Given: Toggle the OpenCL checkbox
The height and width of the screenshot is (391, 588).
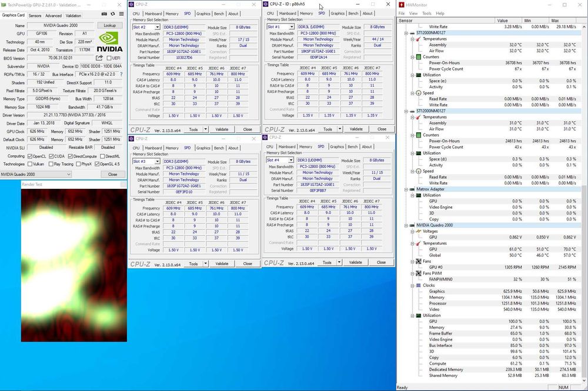Looking at the screenshot, I should pyautogui.click(x=30, y=156).
